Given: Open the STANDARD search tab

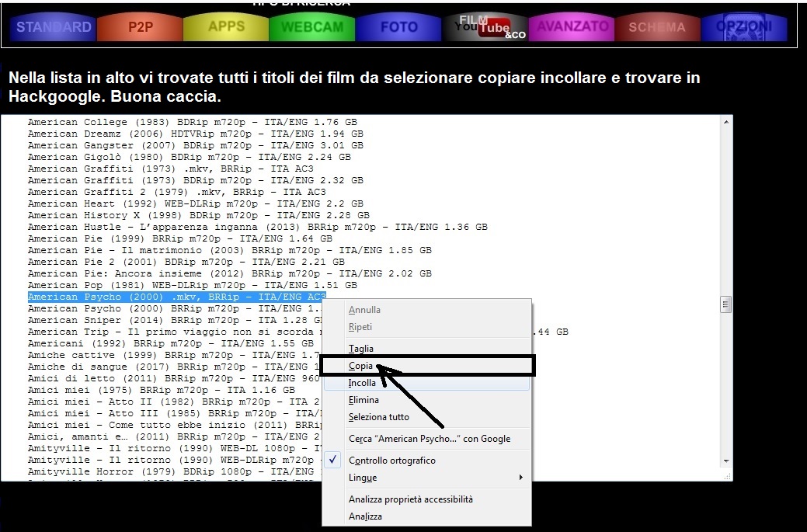Looking at the screenshot, I should tap(54, 26).
